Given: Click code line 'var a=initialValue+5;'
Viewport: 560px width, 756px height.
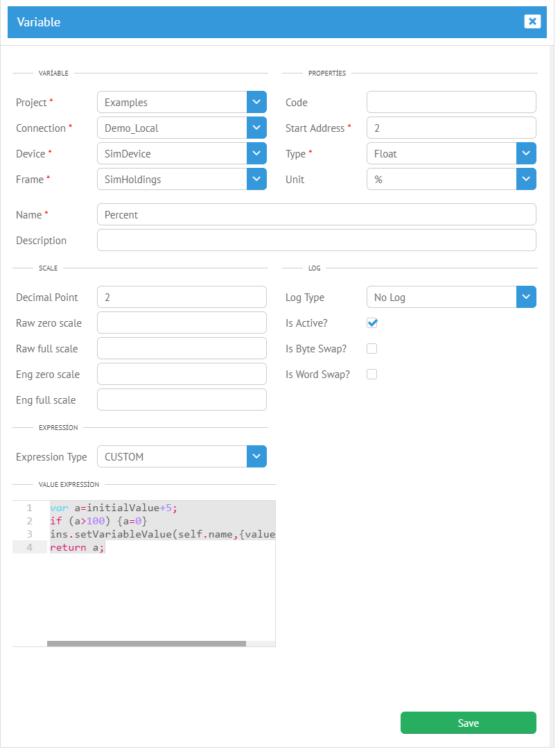Looking at the screenshot, I should 114,508.
